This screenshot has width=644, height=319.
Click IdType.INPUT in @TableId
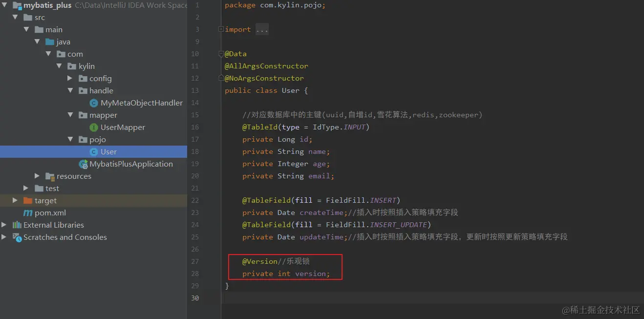click(339, 127)
